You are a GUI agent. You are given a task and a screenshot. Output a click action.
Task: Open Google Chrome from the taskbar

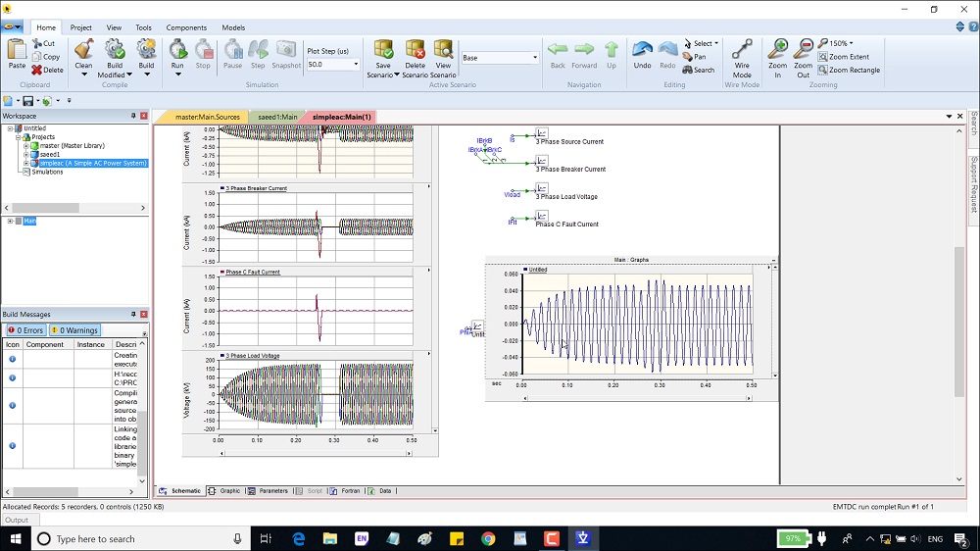tap(488, 538)
